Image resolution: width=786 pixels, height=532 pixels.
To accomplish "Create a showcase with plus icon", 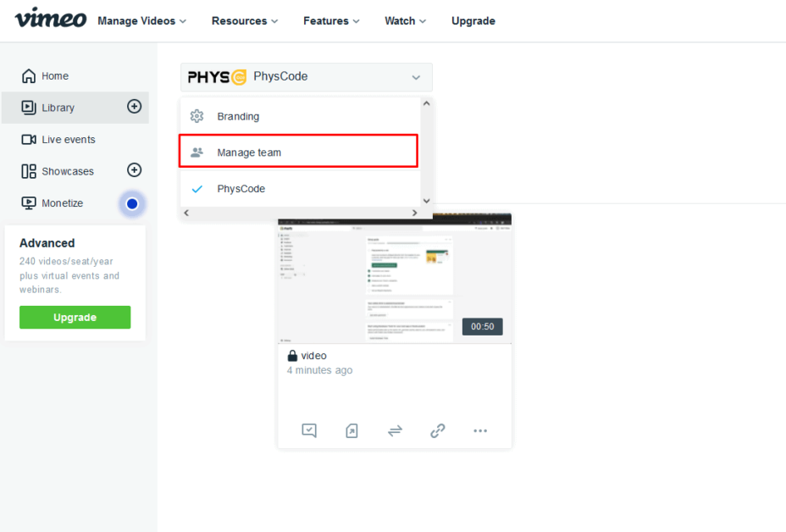I will click(134, 170).
